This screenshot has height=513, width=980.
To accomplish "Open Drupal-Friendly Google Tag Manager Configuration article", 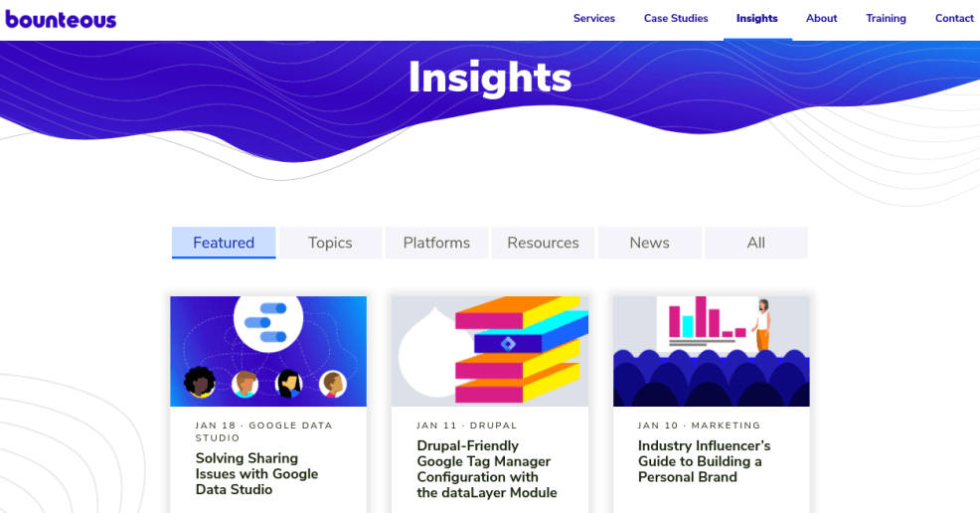I will click(x=486, y=469).
